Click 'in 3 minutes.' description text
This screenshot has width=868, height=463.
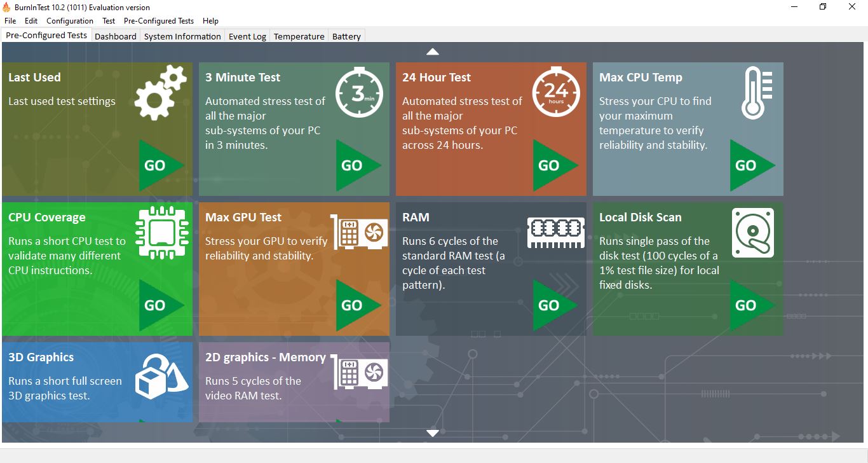coord(236,145)
